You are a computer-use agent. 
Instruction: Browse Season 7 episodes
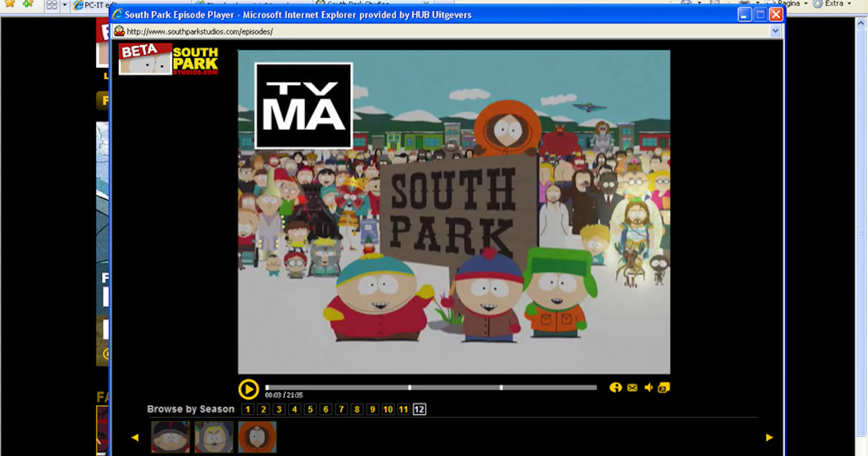coord(341,409)
